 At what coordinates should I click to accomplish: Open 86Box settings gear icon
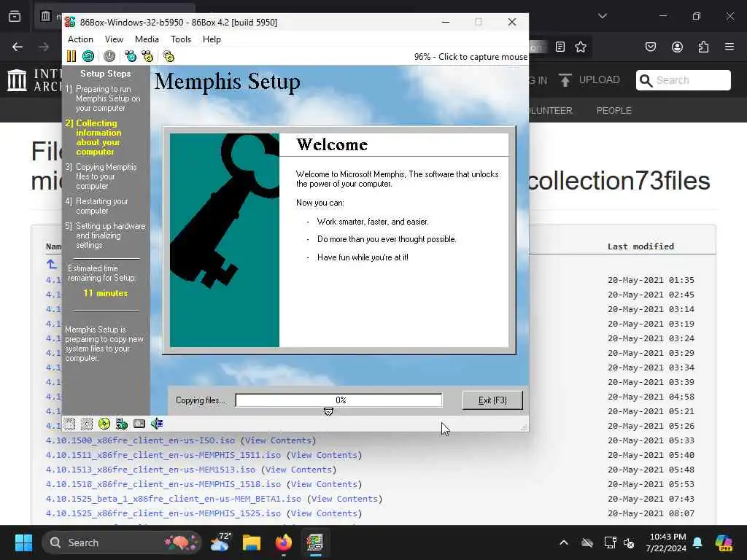tap(169, 56)
